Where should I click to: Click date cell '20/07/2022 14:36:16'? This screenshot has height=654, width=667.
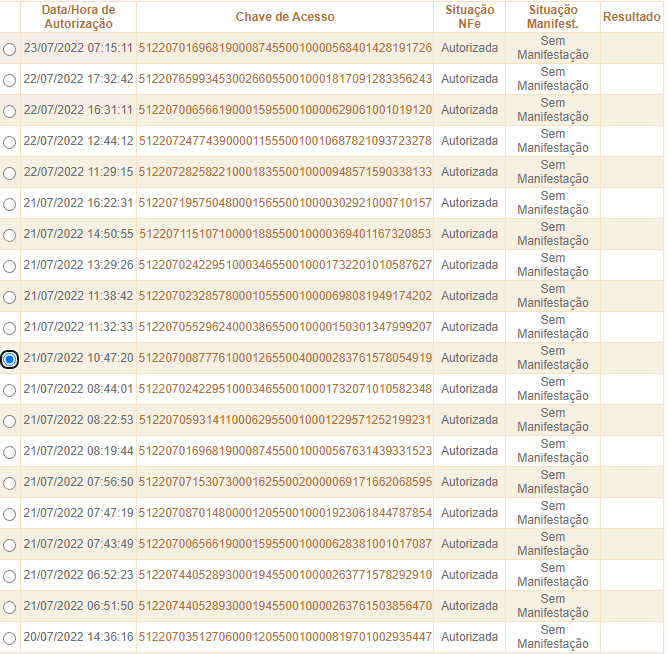78,637
